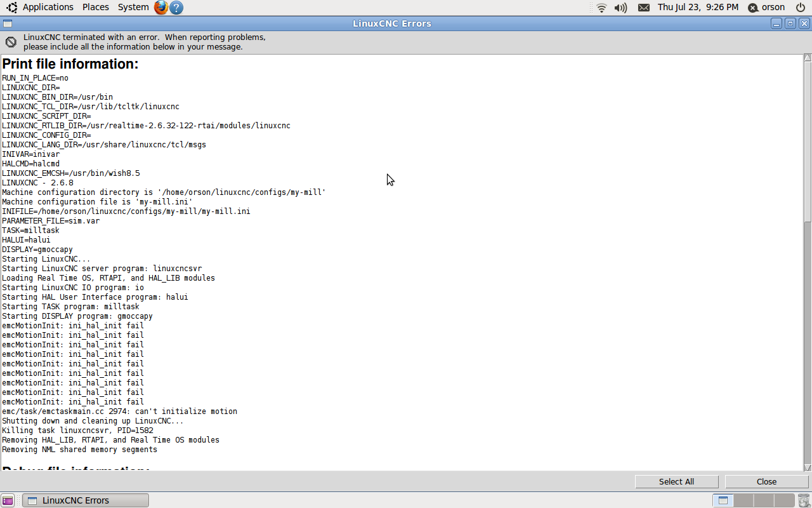Open the Trash icon in bottom panel
812x508 pixels.
click(x=804, y=500)
